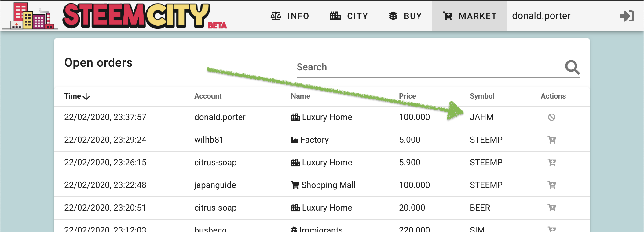Open the CITY page
Screen dimensions: 644x232
(349, 16)
